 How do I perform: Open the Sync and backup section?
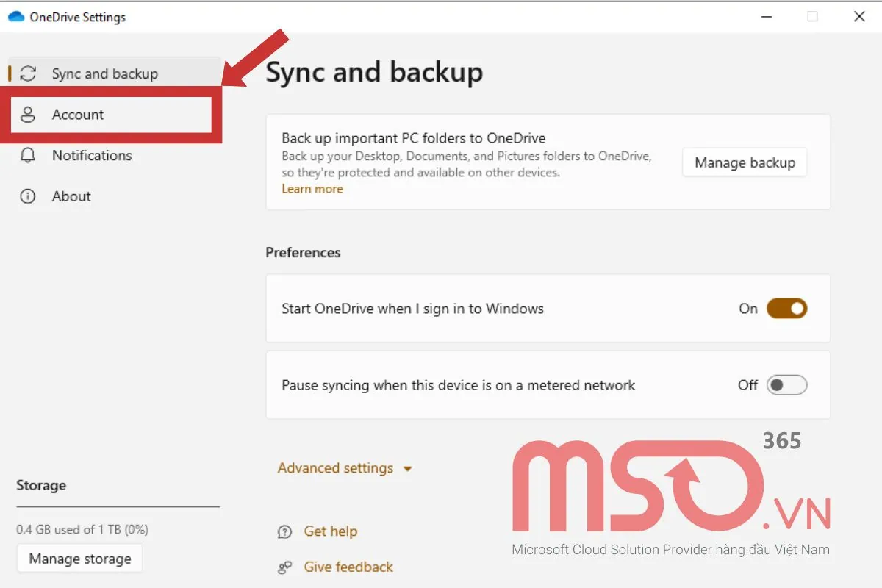click(x=114, y=73)
